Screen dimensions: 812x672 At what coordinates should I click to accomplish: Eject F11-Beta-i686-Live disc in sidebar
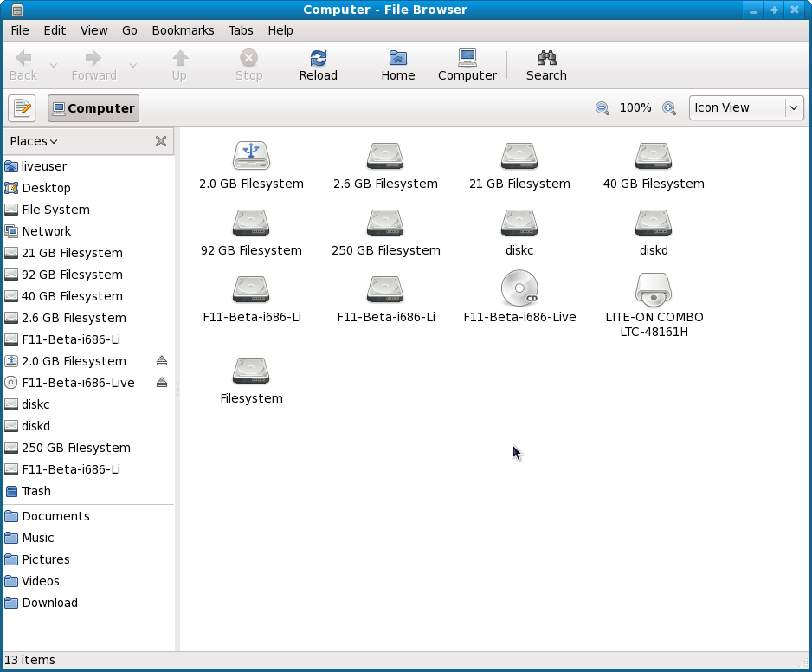click(162, 383)
